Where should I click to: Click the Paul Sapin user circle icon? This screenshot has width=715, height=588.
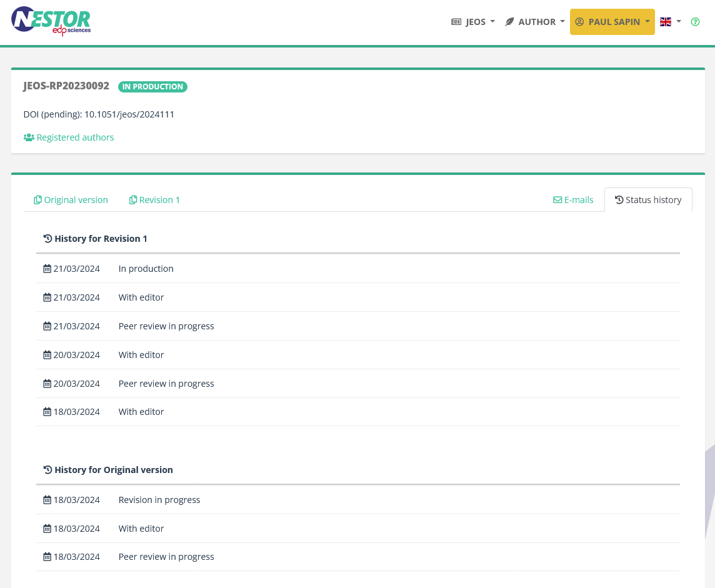pyautogui.click(x=579, y=22)
